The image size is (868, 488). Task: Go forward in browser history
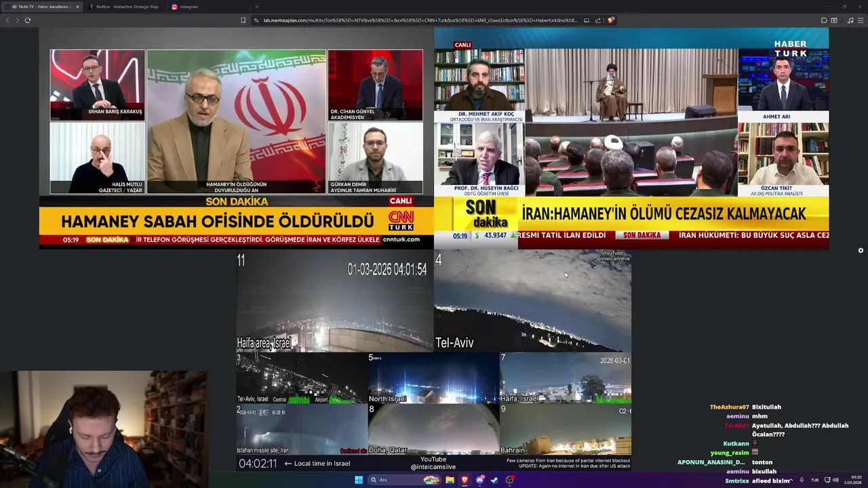[x=18, y=20]
